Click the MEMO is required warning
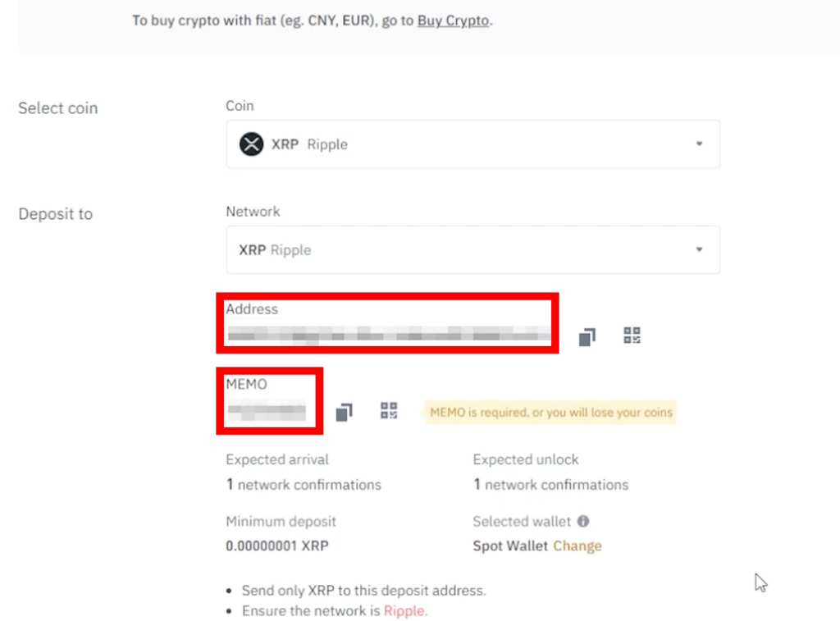The height and width of the screenshot is (621, 840). (550, 413)
